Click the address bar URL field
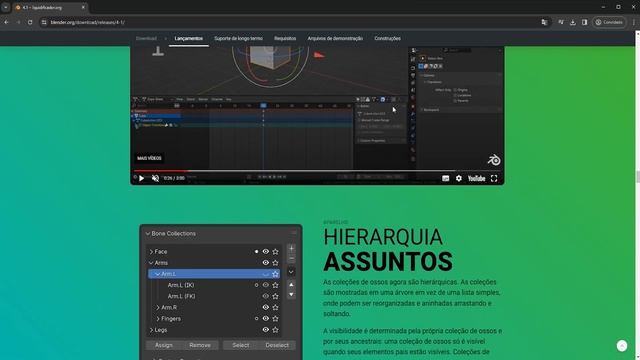This screenshot has height=360, width=640. click(x=88, y=22)
